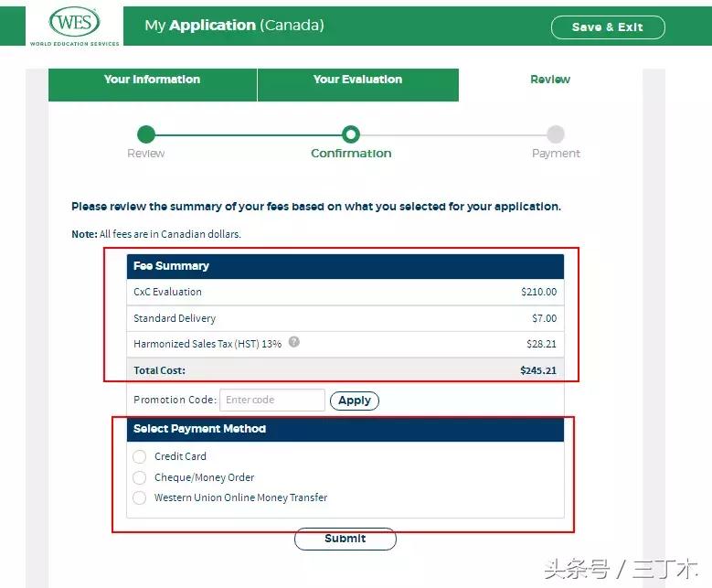Switch to the Your Information tab
Image resolution: width=712 pixels, height=588 pixels.
(153, 84)
